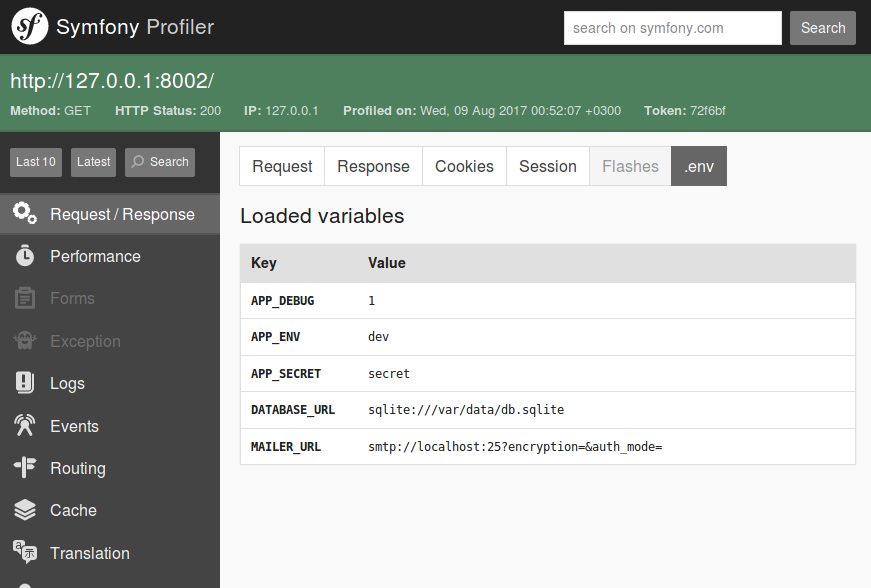Select the DATABASE_URL key cell

tap(293, 410)
